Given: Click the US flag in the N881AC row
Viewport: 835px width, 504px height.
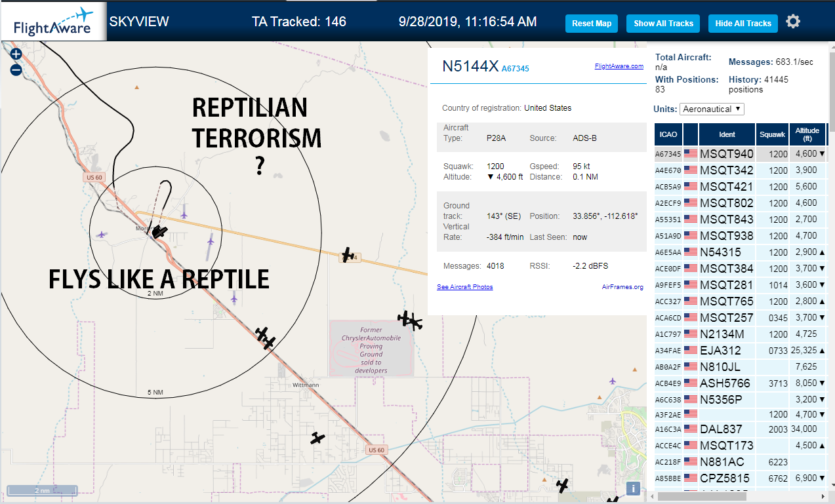Looking at the screenshot, I should tap(691, 461).
